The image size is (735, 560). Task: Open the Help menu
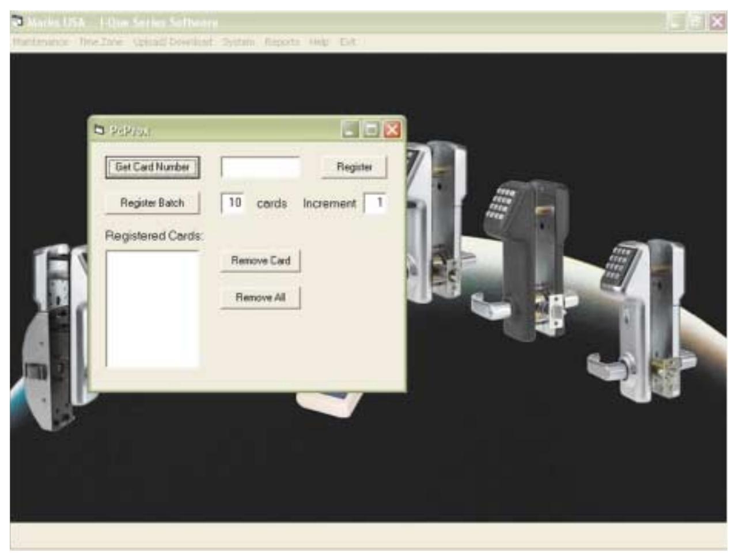point(319,42)
